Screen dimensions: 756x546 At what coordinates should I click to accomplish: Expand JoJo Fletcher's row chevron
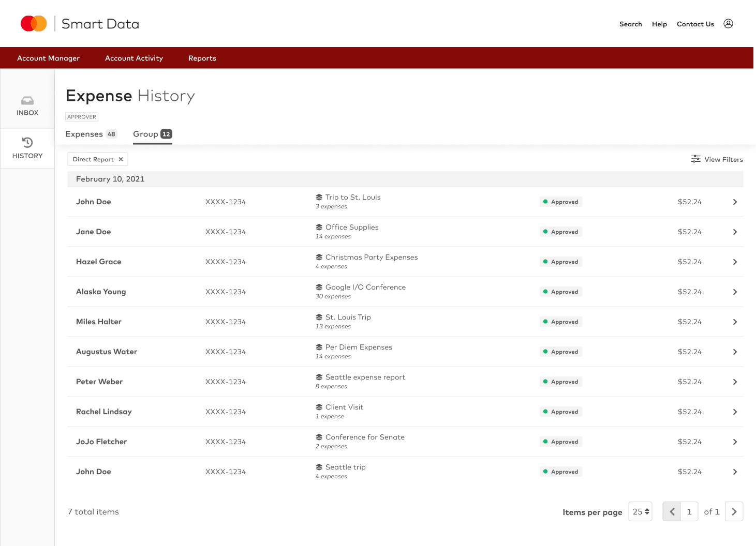735,442
